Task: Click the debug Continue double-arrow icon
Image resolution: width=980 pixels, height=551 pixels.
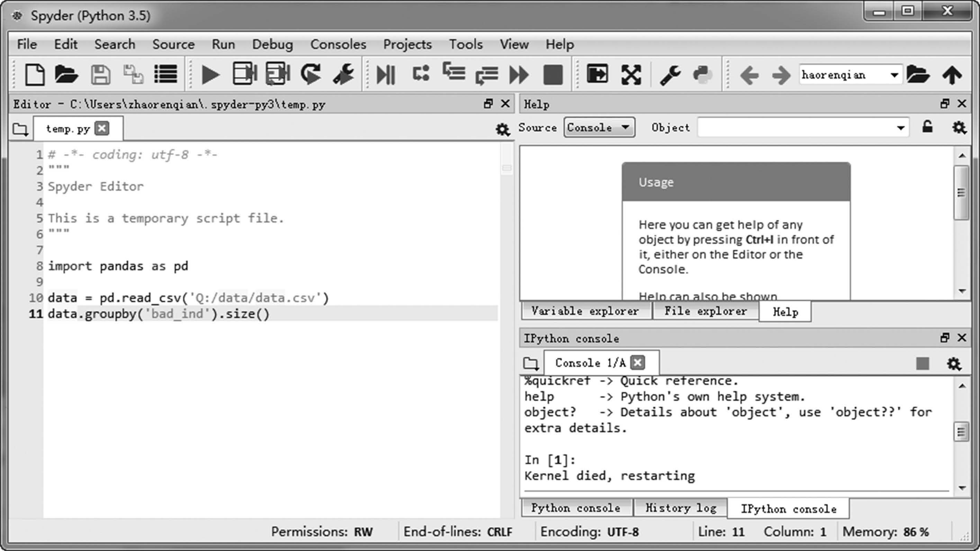Action: (519, 75)
